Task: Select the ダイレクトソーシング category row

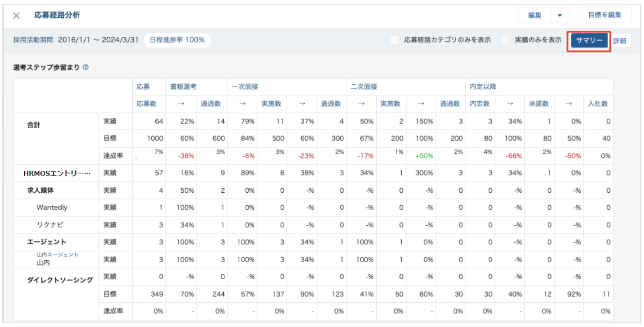Action: point(60,280)
